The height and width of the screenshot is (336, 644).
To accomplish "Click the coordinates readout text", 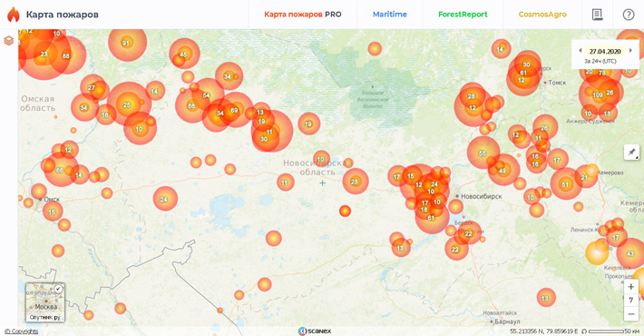I will click(x=544, y=331).
